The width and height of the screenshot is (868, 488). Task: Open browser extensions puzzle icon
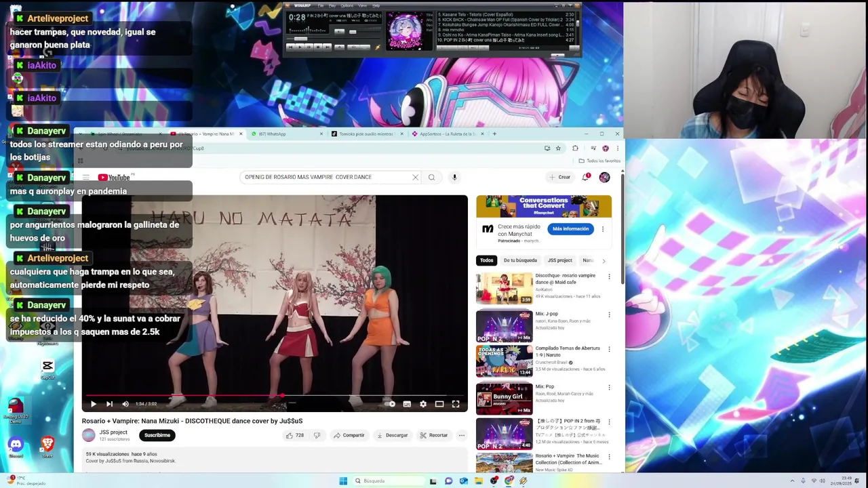575,148
